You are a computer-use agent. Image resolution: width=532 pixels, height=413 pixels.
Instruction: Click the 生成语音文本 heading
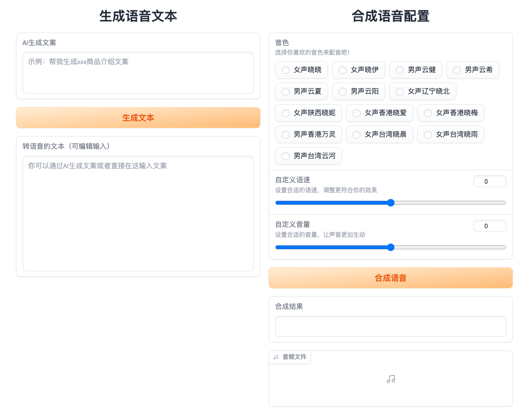click(x=138, y=16)
